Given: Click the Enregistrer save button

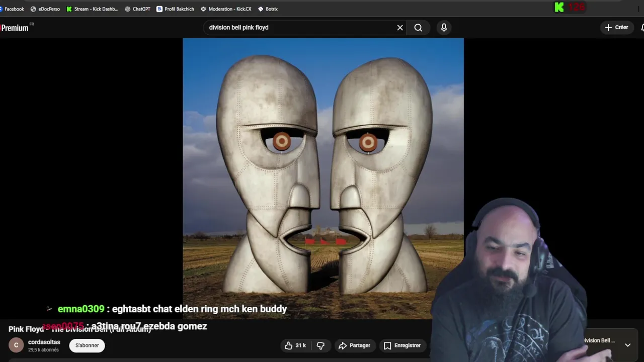Looking at the screenshot, I should pyautogui.click(x=402, y=345).
